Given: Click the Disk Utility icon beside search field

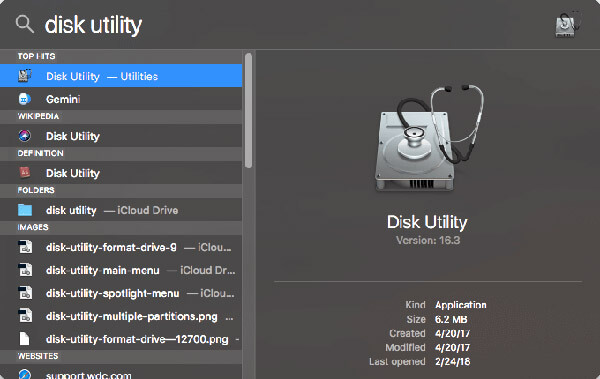Looking at the screenshot, I should click(568, 25).
